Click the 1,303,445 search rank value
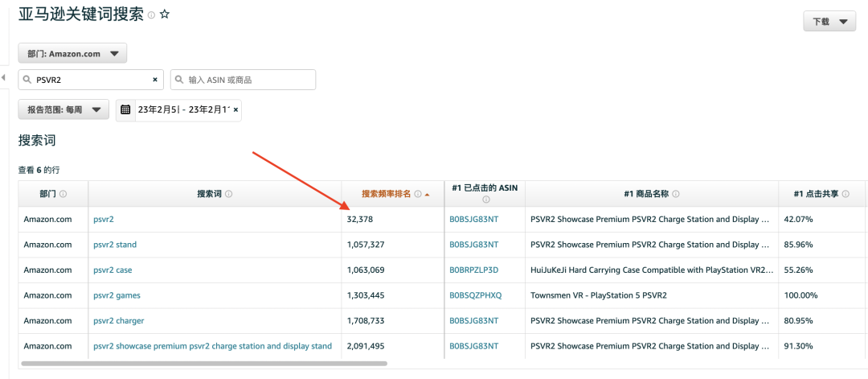 pos(366,295)
